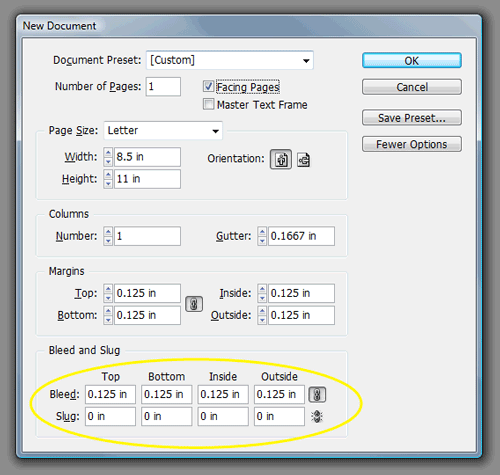The height and width of the screenshot is (475, 500).
Task: Click the Bleed Inside input field
Action: point(223,394)
